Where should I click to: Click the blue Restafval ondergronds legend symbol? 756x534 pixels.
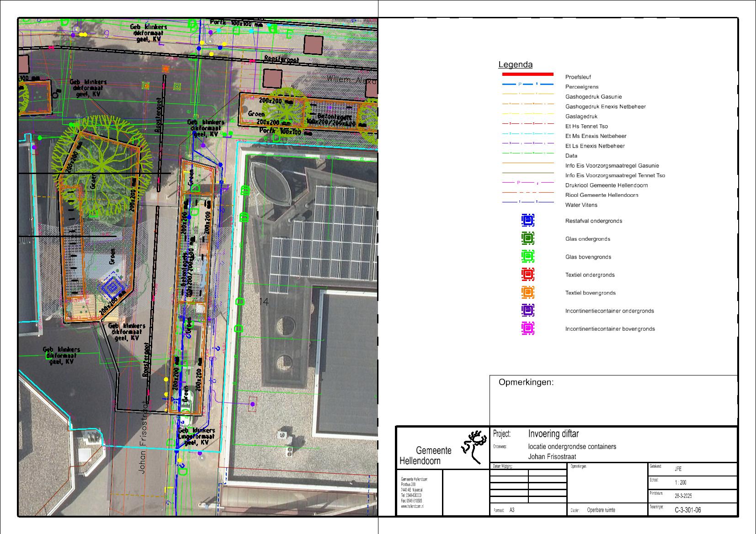tap(527, 220)
